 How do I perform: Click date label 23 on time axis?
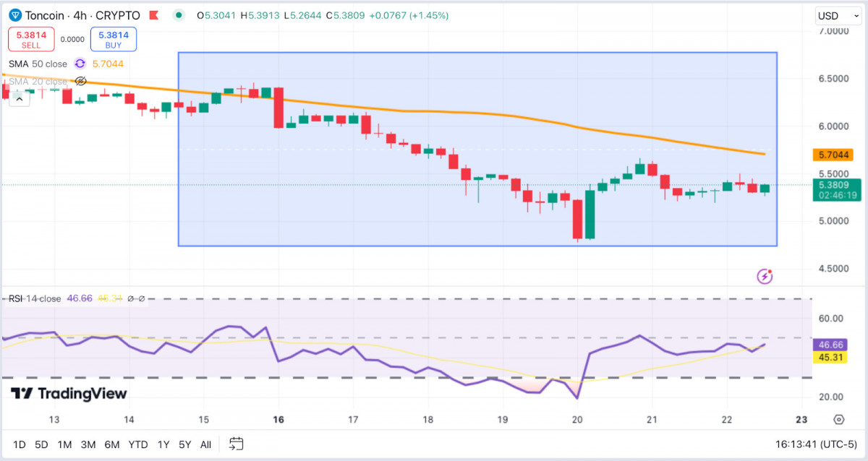click(x=801, y=420)
